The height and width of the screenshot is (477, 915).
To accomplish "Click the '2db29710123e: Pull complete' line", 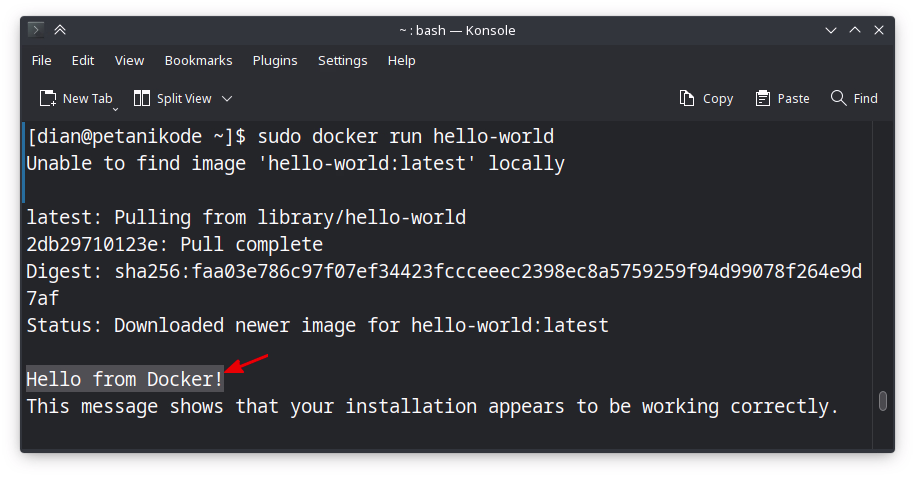I will [174, 245].
